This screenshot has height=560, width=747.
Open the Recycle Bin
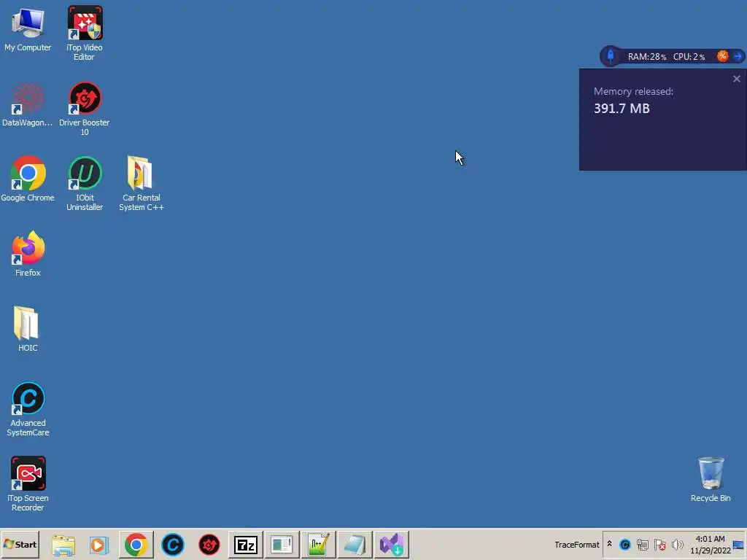point(711,479)
